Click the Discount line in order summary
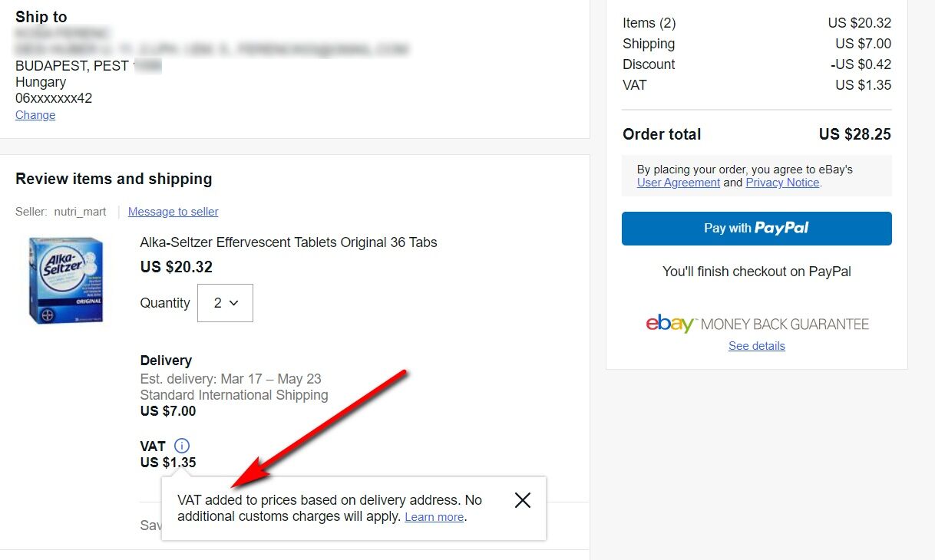 click(649, 64)
